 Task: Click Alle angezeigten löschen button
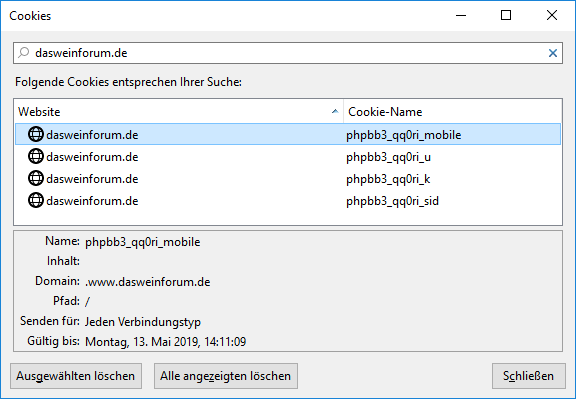226,376
